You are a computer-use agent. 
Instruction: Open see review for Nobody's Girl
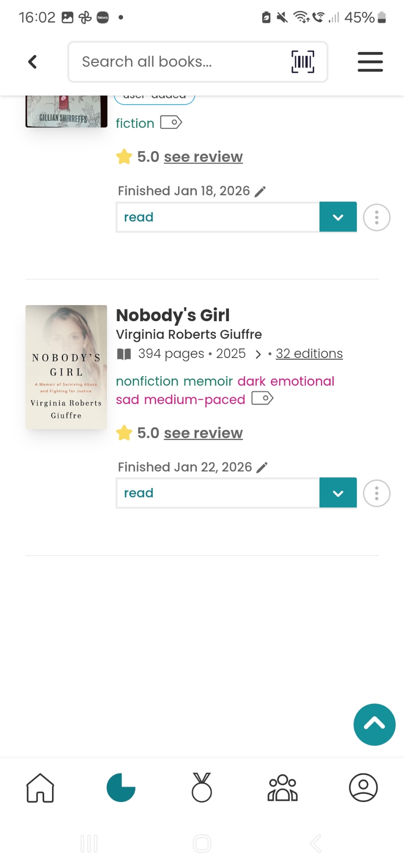coord(203,433)
